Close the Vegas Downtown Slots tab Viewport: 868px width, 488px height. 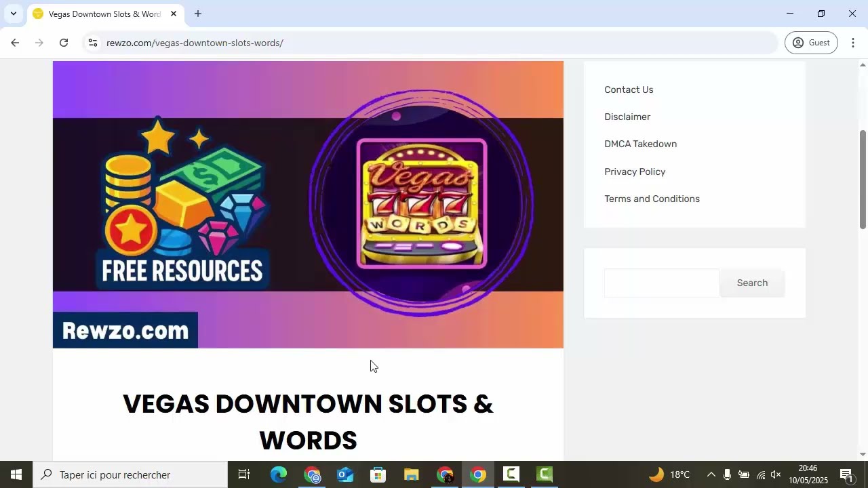[173, 14]
